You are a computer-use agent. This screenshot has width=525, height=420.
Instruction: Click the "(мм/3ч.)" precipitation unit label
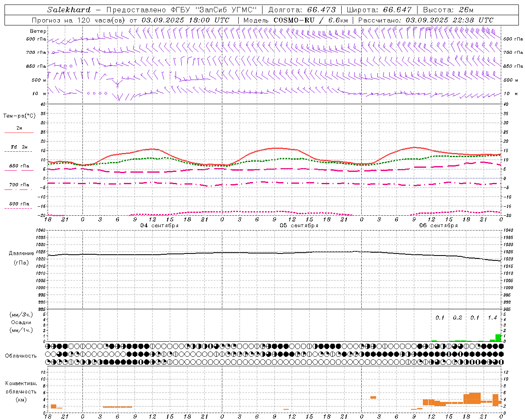click(21, 315)
